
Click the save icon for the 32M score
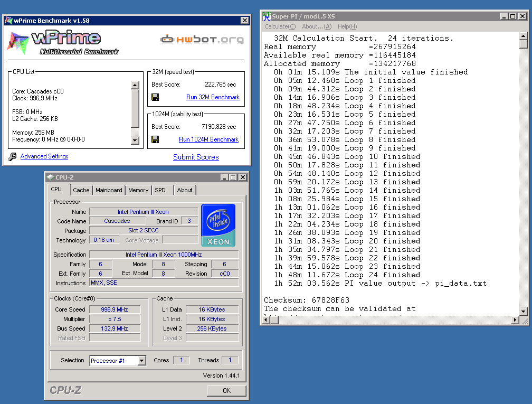[x=155, y=97]
